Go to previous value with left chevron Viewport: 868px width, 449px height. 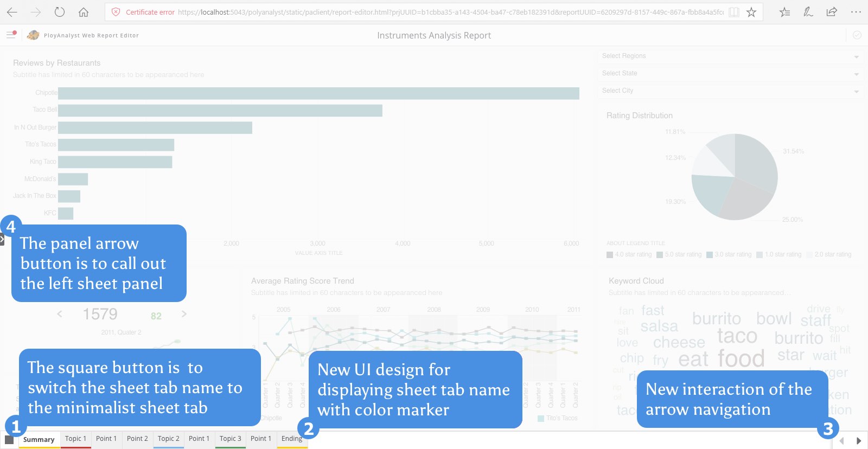coord(60,314)
